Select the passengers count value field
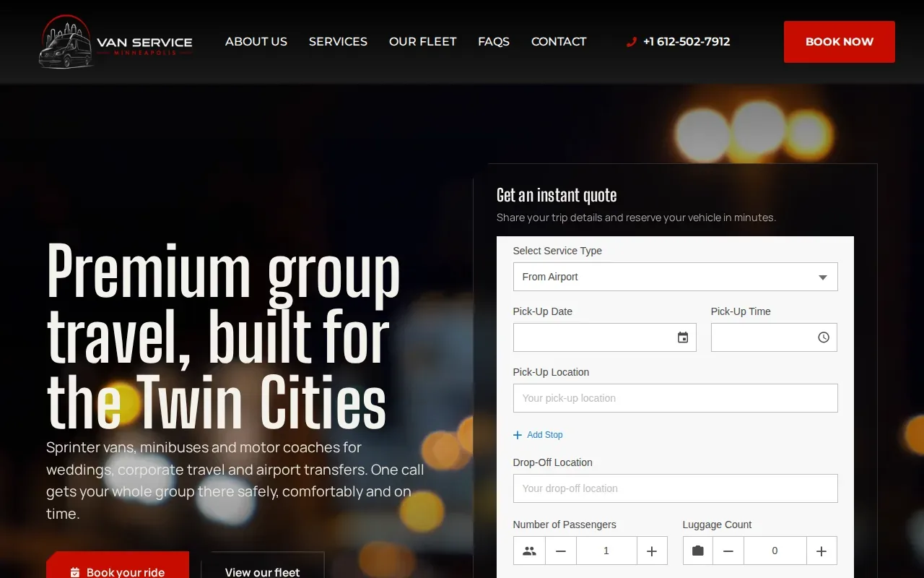Image resolution: width=924 pixels, height=578 pixels. (x=606, y=551)
